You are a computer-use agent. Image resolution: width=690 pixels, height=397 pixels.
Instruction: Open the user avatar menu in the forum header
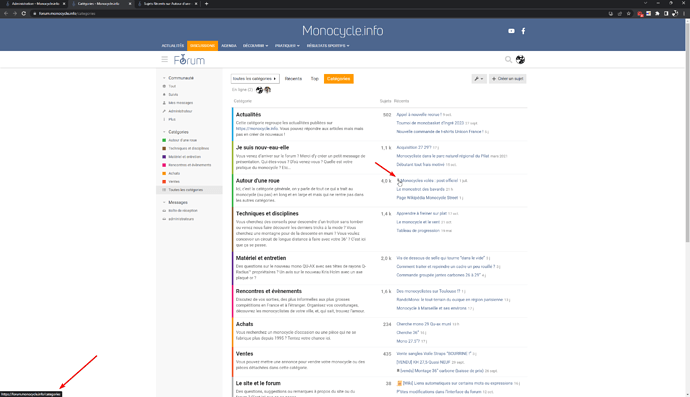[x=520, y=59]
